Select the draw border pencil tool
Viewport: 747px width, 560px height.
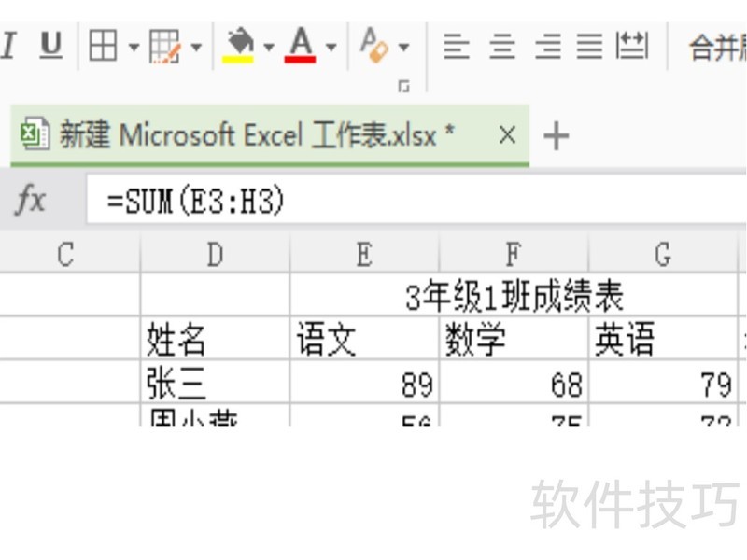tap(165, 46)
